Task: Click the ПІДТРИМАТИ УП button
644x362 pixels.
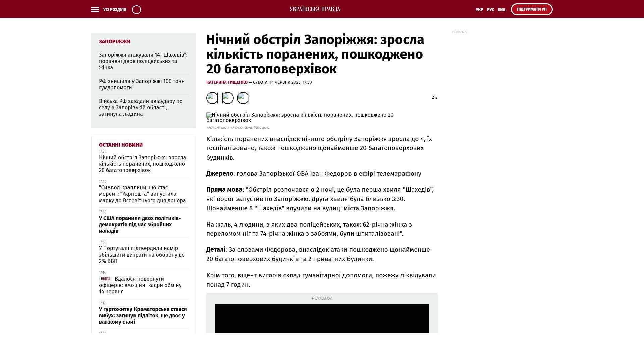Action: coord(532,9)
